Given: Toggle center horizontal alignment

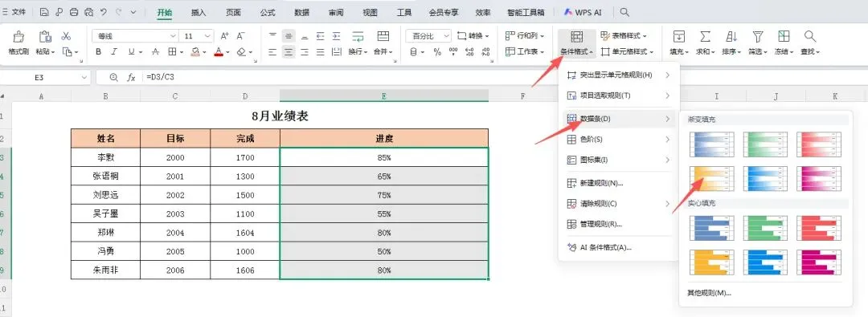Looking at the screenshot, I should point(289,52).
